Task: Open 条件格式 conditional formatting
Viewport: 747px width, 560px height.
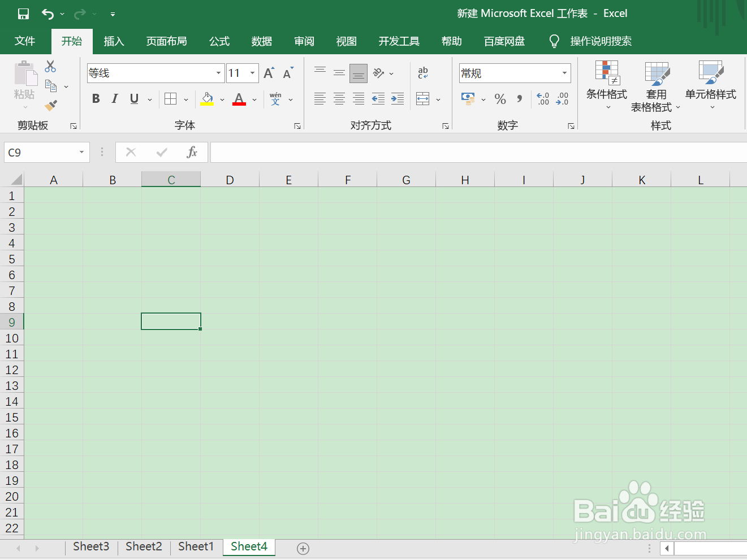Action: pos(607,85)
